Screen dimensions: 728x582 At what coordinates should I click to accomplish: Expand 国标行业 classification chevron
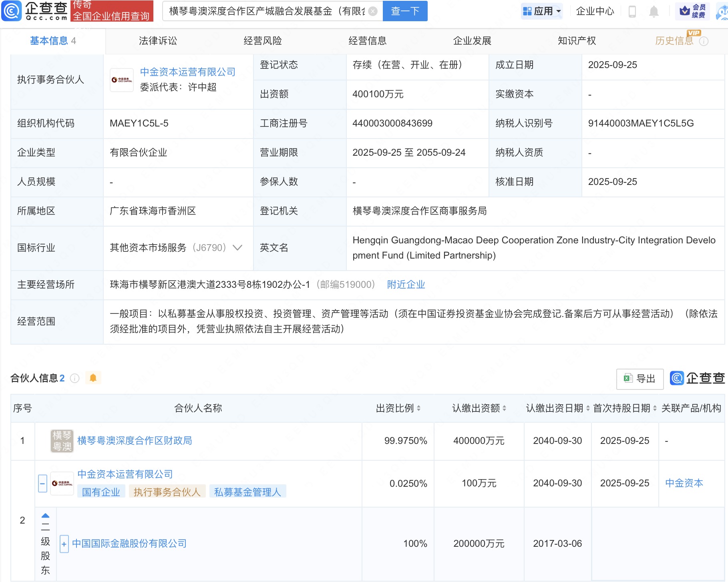coord(237,248)
